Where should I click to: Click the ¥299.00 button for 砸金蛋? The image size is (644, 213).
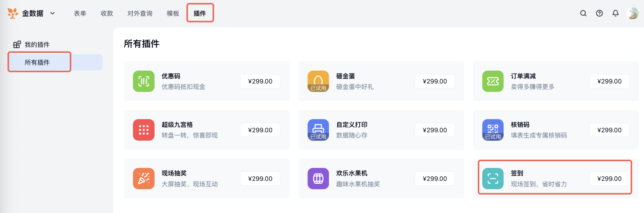pos(435,81)
